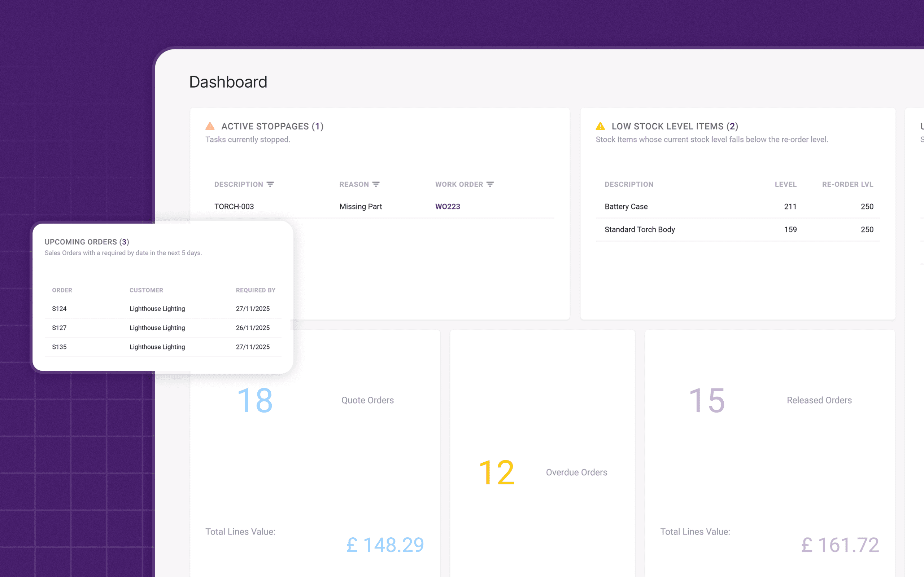
Task: Click the 18 Quote Orders count
Action: pyautogui.click(x=255, y=400)
